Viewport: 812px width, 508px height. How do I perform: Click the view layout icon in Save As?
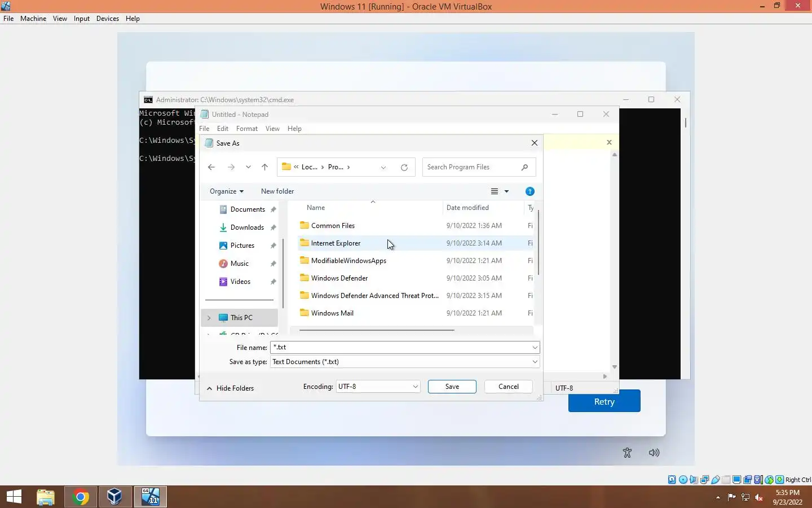[x=495, y=191]
